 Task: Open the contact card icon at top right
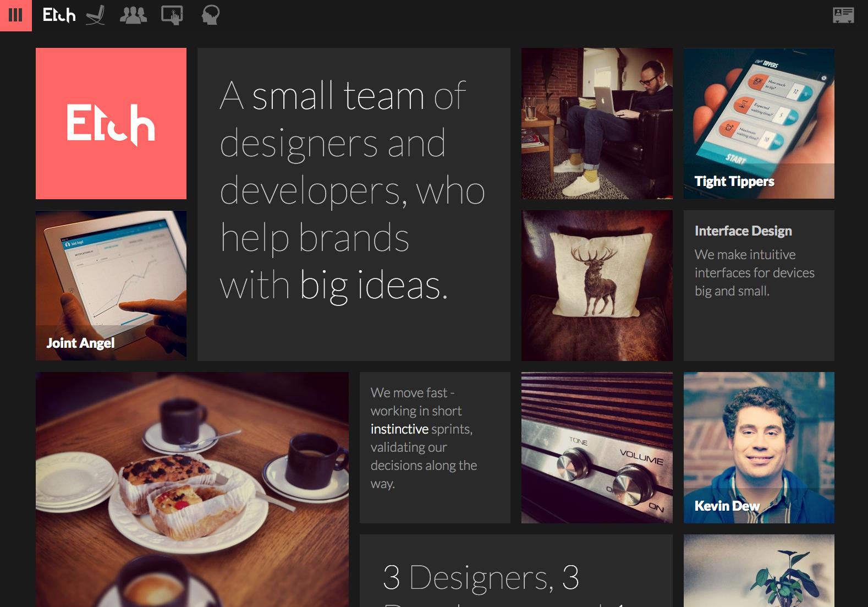pos(843,15)
